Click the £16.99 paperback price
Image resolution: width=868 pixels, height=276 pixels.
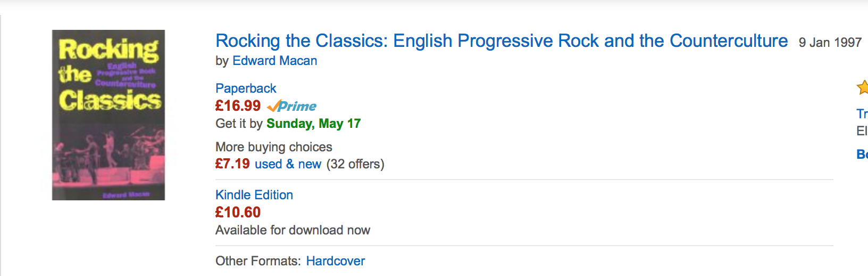[x=238, y=105]
